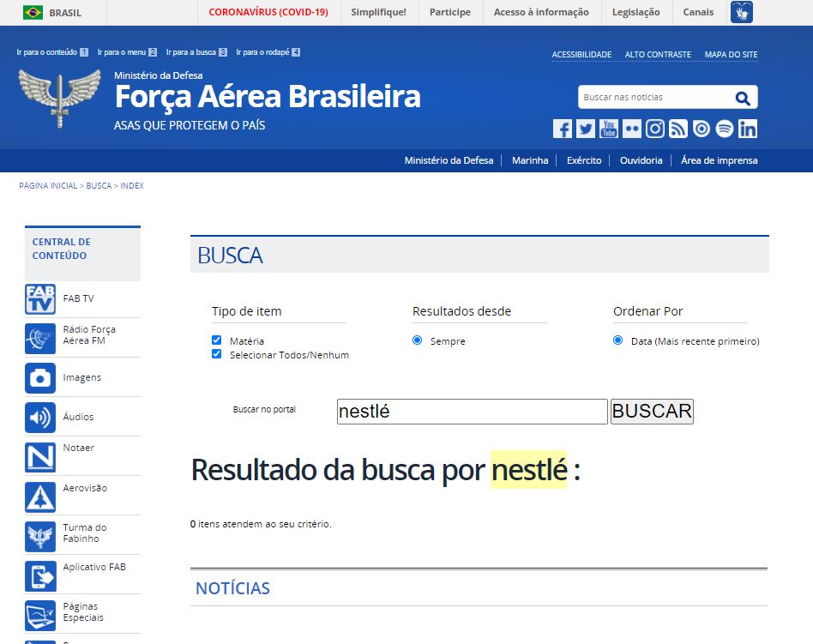The image size is (813, 644).
Task: Click the BRASIL label in top bar
Action: click(65, 13)
